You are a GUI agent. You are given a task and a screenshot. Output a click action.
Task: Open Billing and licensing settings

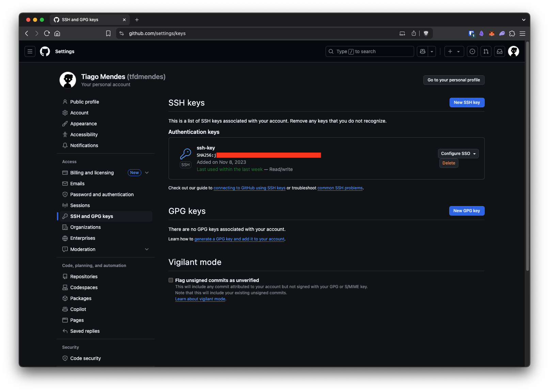point(92,173)
